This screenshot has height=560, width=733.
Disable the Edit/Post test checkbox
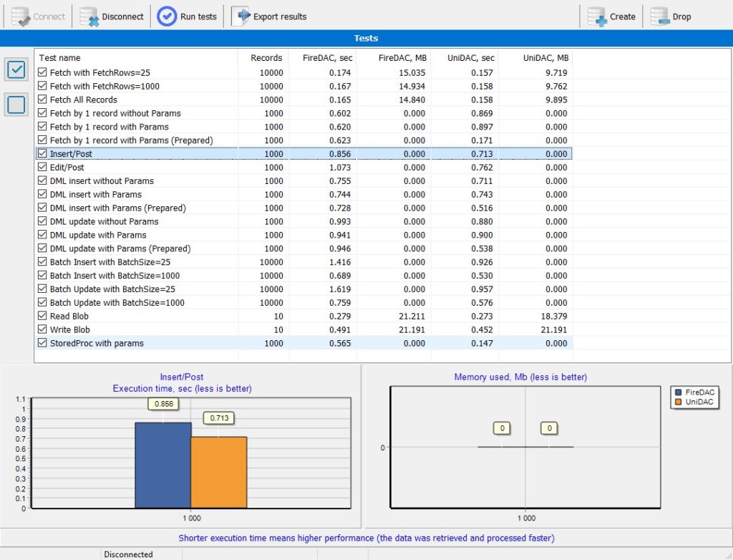point(42,168)
